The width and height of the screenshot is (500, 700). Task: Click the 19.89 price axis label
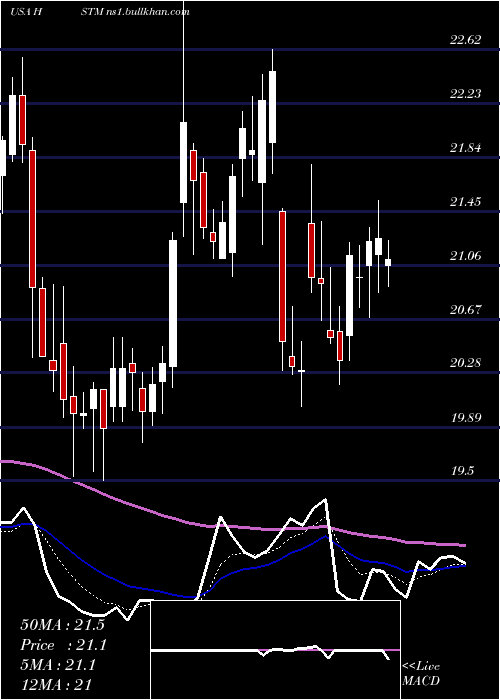tap(466, 418)
